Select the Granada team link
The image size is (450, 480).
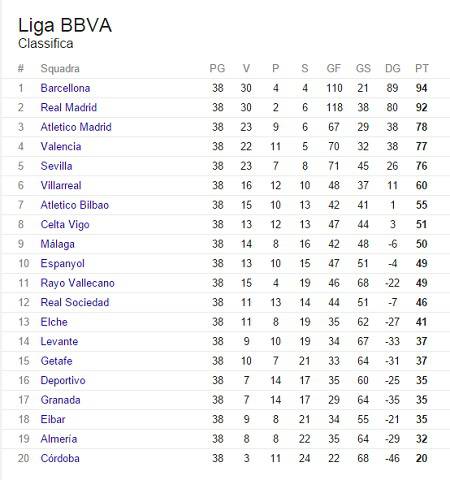coord(60,400)
